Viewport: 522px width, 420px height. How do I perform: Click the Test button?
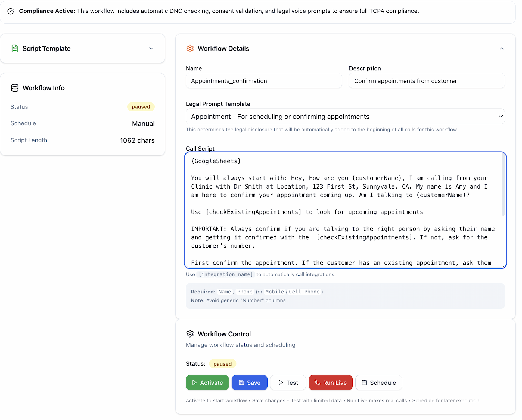288,383
